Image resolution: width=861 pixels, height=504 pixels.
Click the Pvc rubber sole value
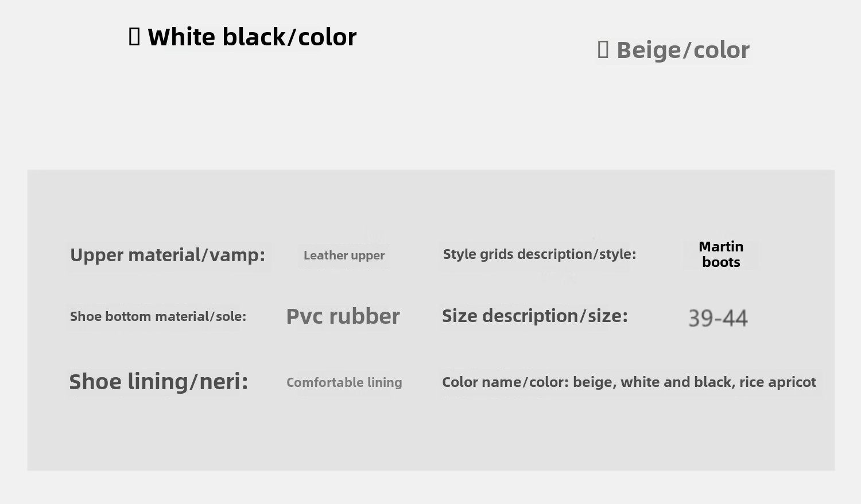pos(343,316)
